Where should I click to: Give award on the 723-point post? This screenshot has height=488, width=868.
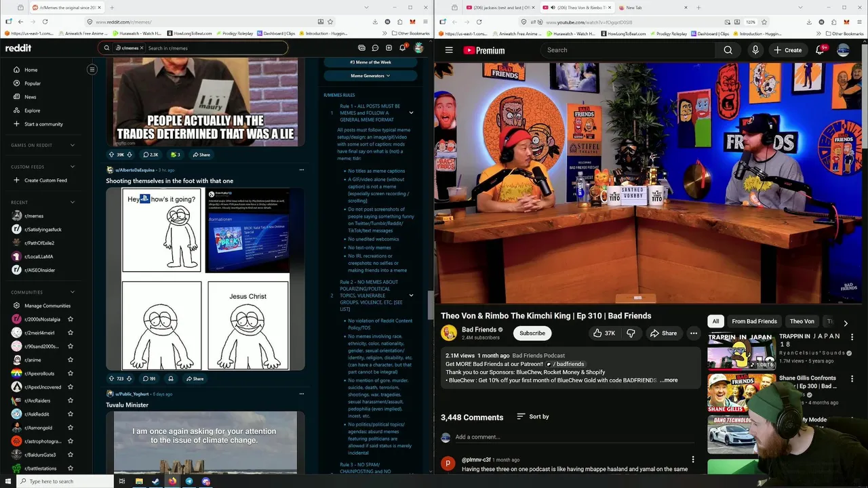pos(171,379)
